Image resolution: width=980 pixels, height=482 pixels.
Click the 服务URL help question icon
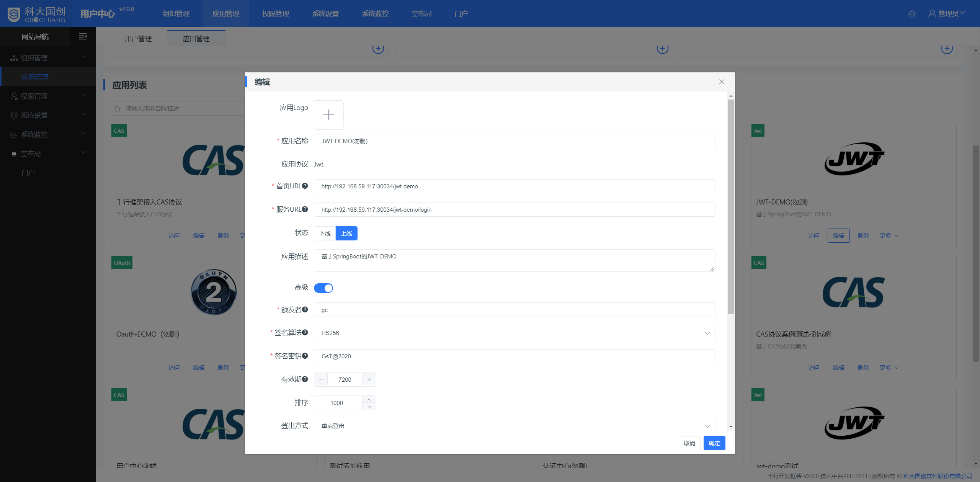point(305,209)
